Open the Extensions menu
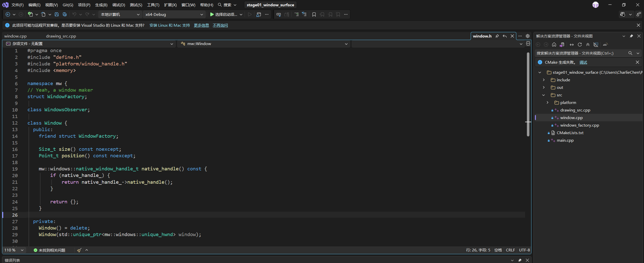The width and height of the screenshot is (644, 263). click(x=170, y=5)
